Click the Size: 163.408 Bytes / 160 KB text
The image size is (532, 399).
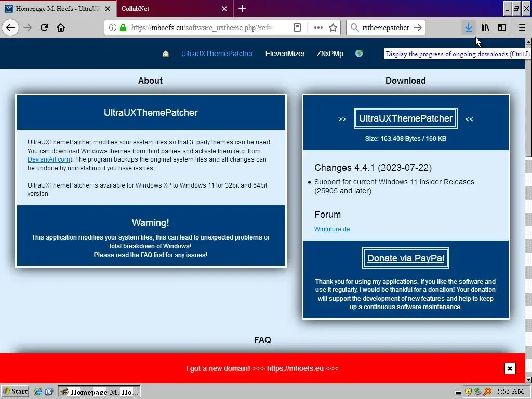405,138
